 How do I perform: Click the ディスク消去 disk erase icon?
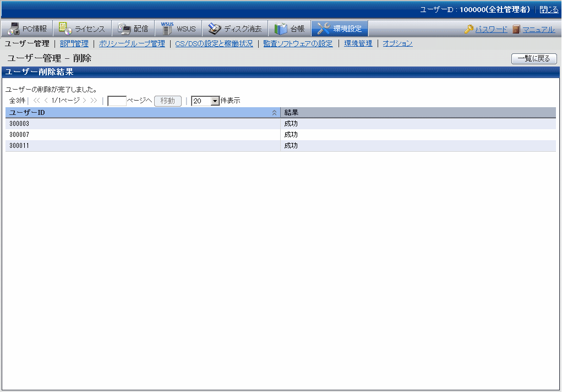[214, 29]
